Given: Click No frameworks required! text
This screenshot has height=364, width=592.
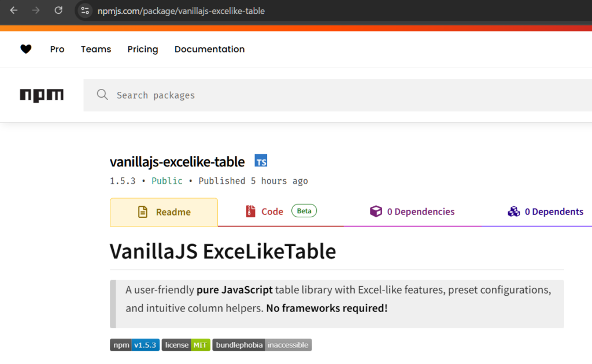Looking at the screenshot, I should pyautogui.click(x=327, y=308).
